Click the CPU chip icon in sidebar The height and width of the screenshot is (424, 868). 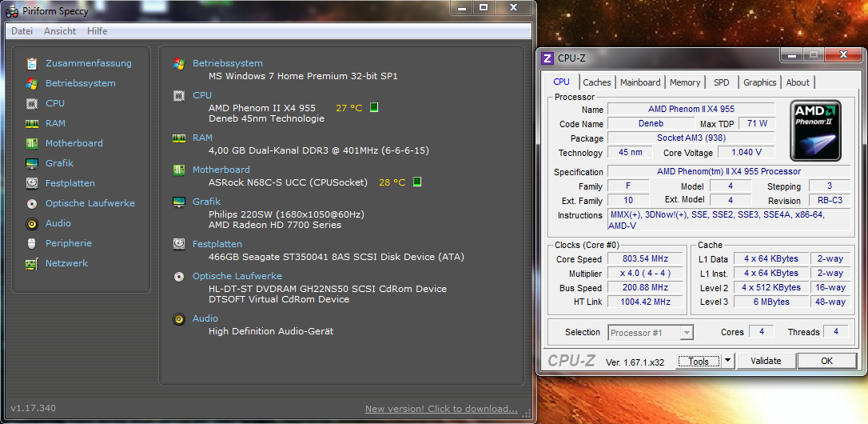32,103
